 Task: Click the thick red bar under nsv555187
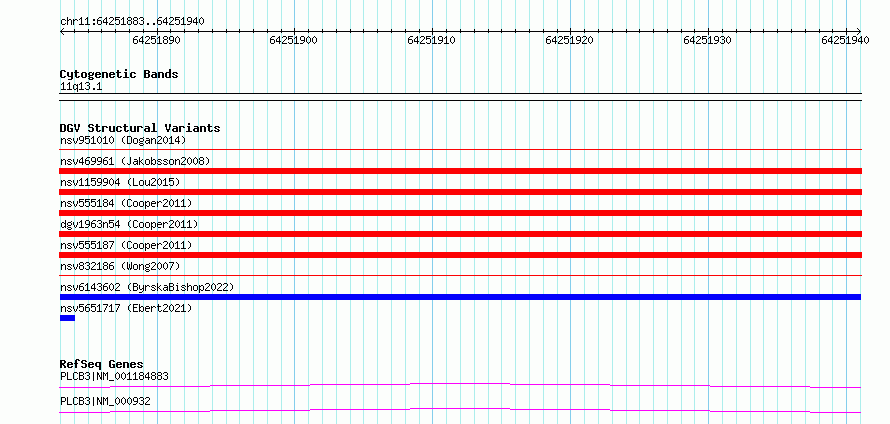(x=460, y=255)
